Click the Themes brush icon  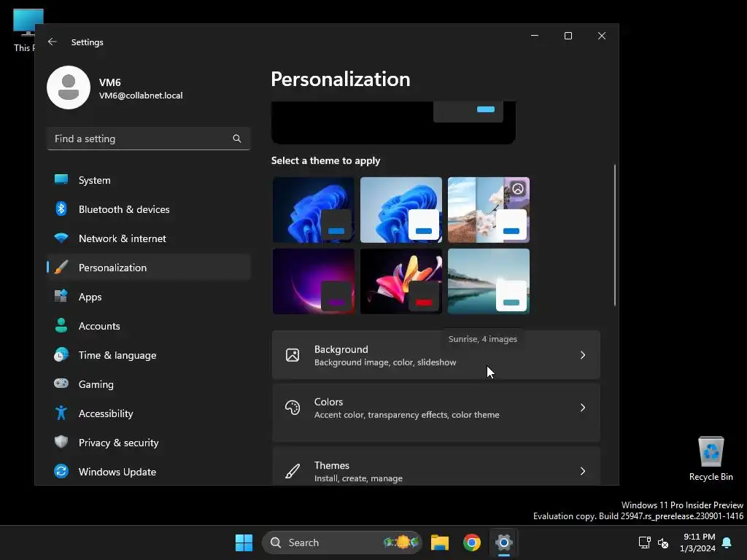(x=293, y=471)
